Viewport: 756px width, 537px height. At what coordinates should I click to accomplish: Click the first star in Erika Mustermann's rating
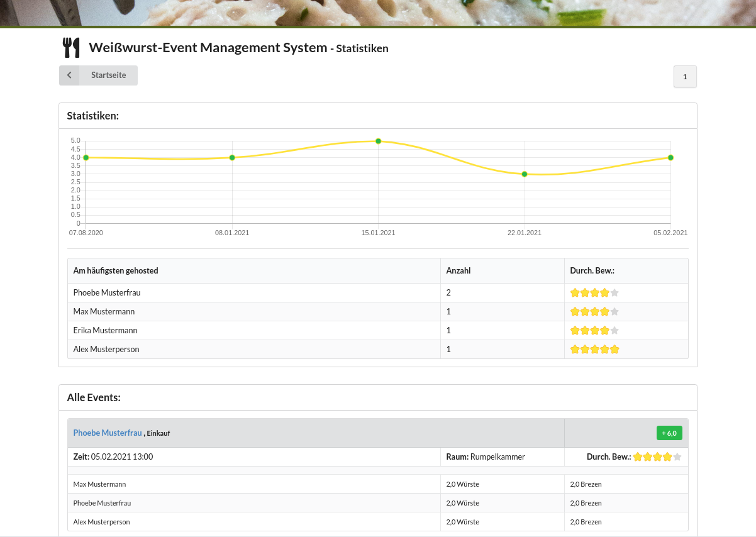(x=575, y=330)
